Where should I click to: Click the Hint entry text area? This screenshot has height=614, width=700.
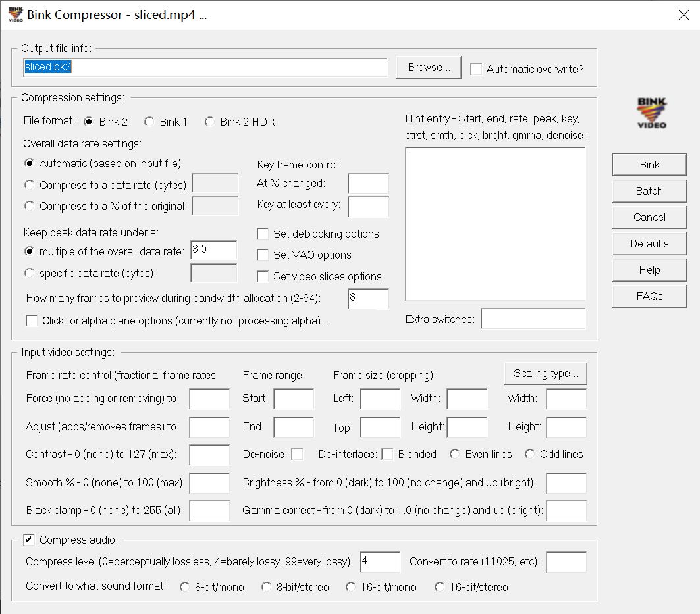[495, 224]
